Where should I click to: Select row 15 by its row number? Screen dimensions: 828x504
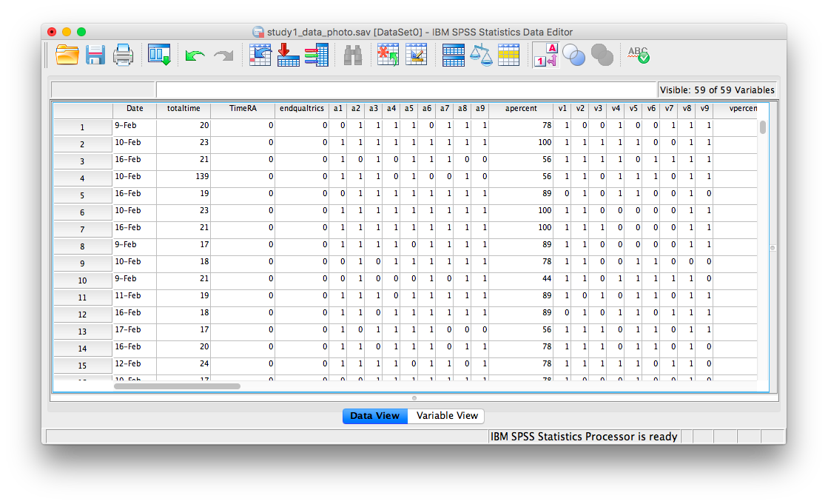(x=82, y=366)
